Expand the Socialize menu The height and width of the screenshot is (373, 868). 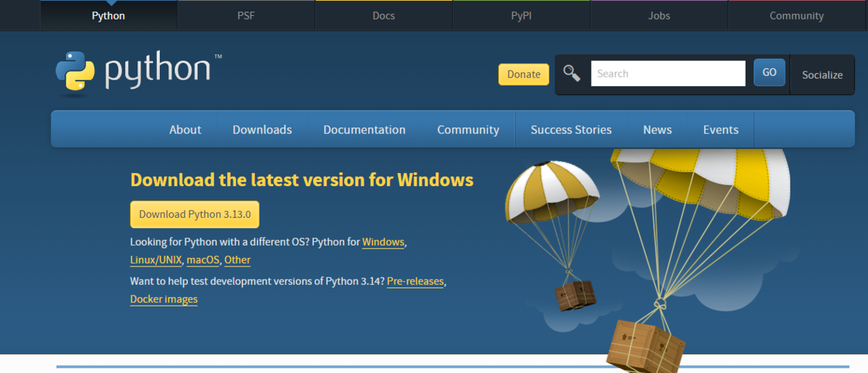[822, 75]
